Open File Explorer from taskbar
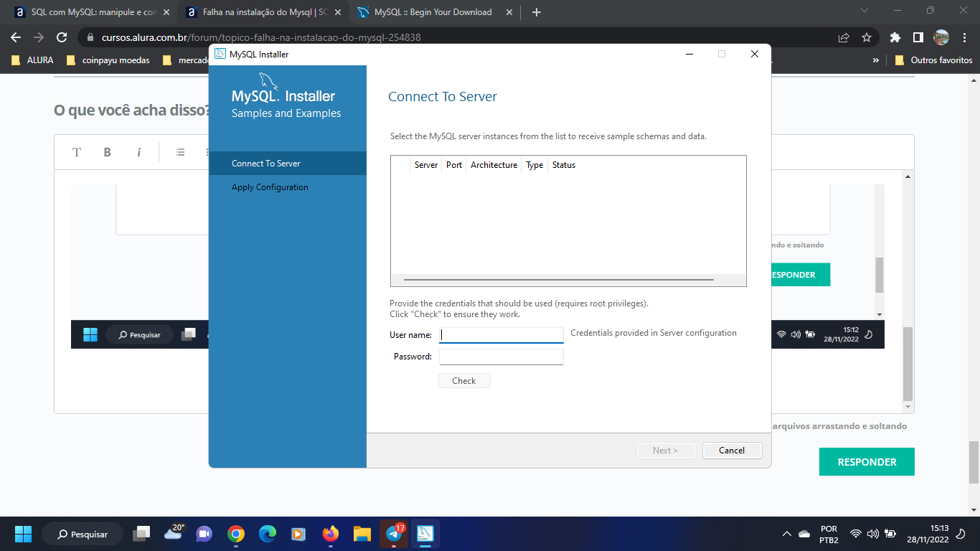 click(x=362, y=534)
